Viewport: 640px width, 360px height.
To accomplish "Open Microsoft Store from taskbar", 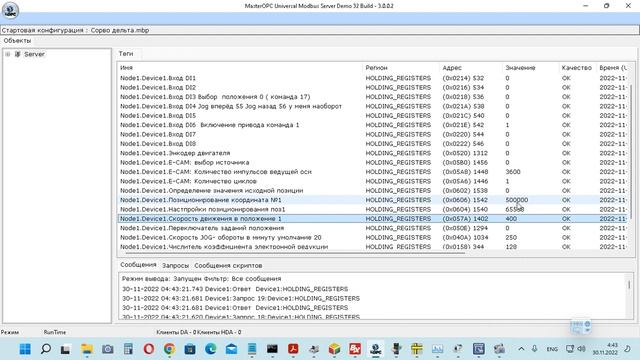I will click(190, 349).
